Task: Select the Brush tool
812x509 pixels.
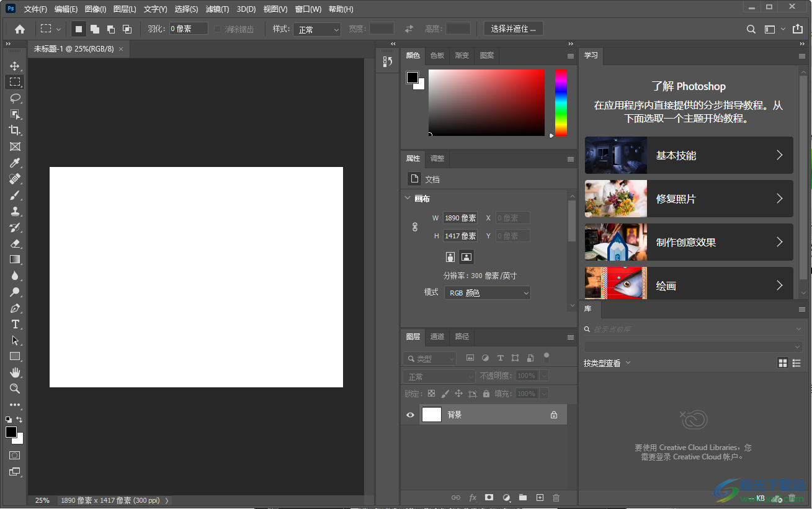Action: coord(15,195)
